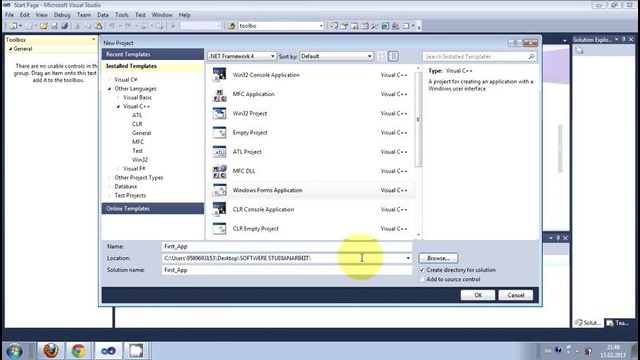This screenshot has width=640, height=360.
Task: Select Visual C# tree item
Action: coord(126,80)
